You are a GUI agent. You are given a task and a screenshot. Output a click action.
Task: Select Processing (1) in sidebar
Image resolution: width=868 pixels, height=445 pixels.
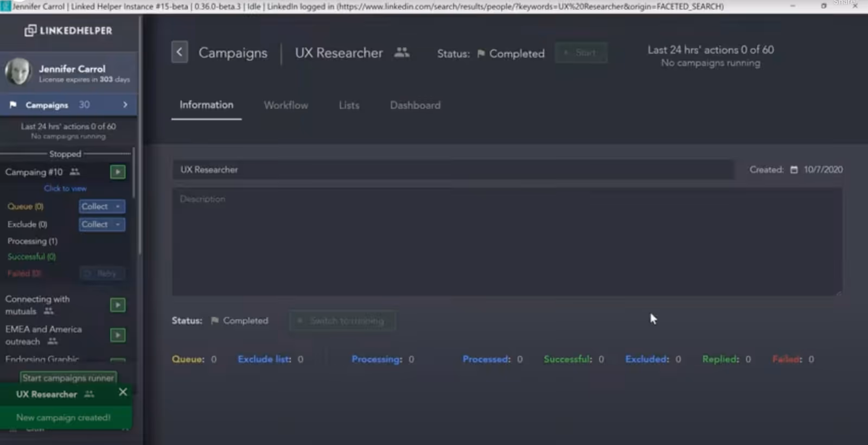click(32, 241)
